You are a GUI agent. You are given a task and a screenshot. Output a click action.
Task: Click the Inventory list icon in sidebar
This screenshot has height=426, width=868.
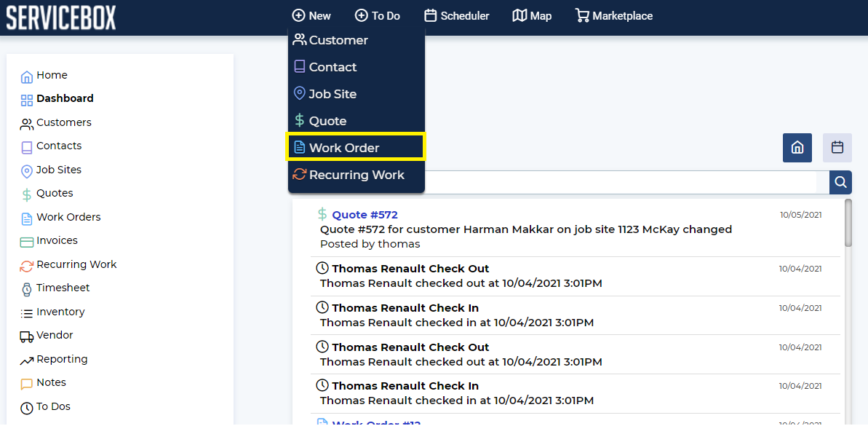[x=27, y=314]
